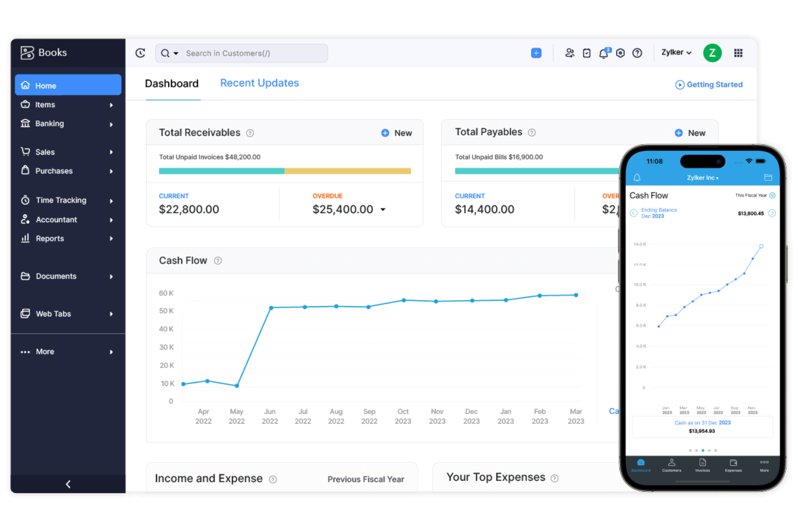Tap the phone notification bell icon
Image resolution: width=798 pixels, height=532 pixels.
coord(637,177)
